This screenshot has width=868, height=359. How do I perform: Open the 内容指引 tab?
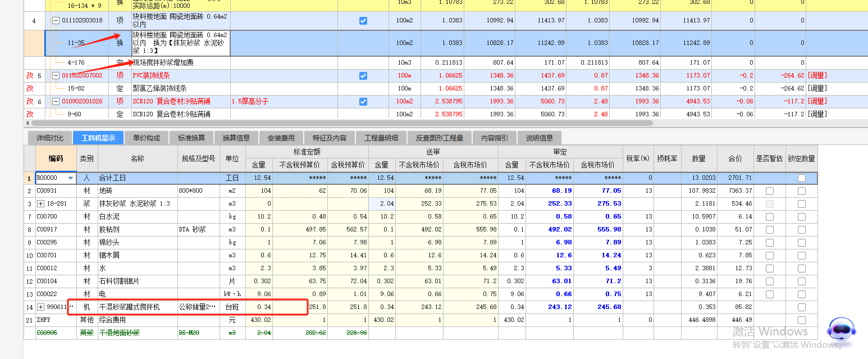pyautogui.click(x=495, y=138)
